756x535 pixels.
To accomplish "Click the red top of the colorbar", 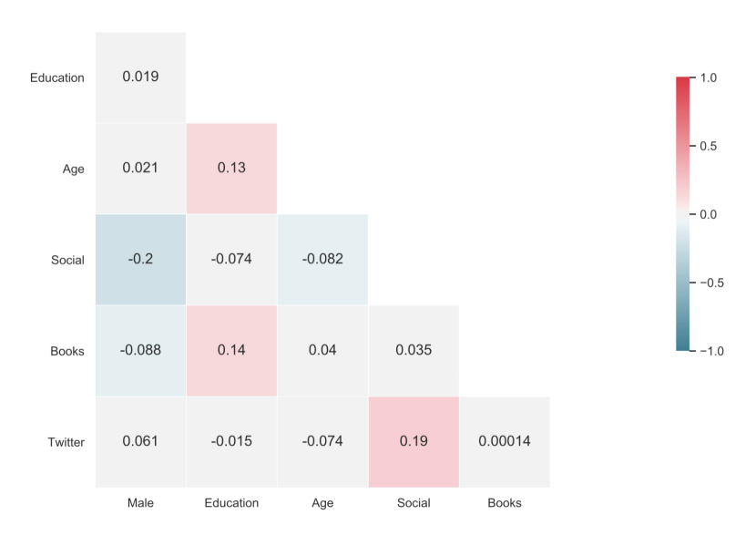I will coord(683,82).
